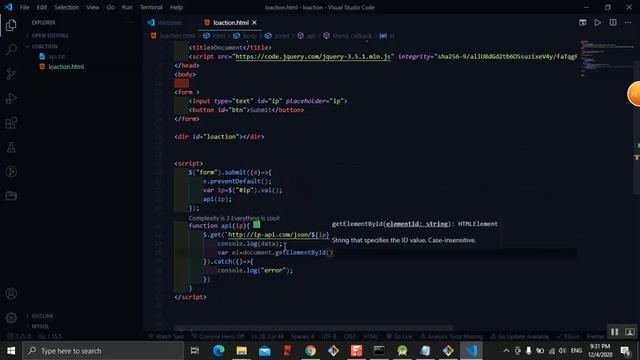Click the green color square next to function api
This screenshot has width=640, height=360.
[x=256, y=225]
